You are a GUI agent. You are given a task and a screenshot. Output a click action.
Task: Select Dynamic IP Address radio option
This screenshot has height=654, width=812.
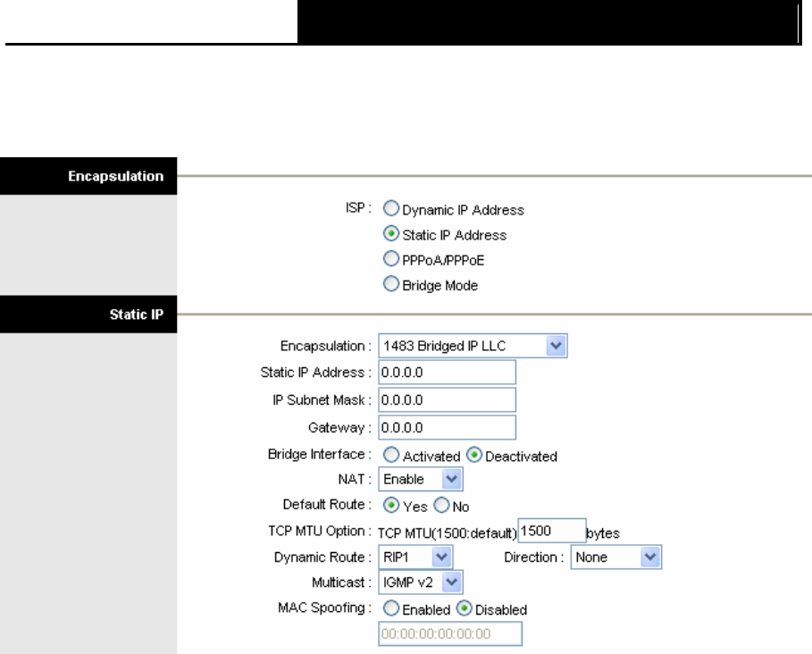click(x=391, y=208)
